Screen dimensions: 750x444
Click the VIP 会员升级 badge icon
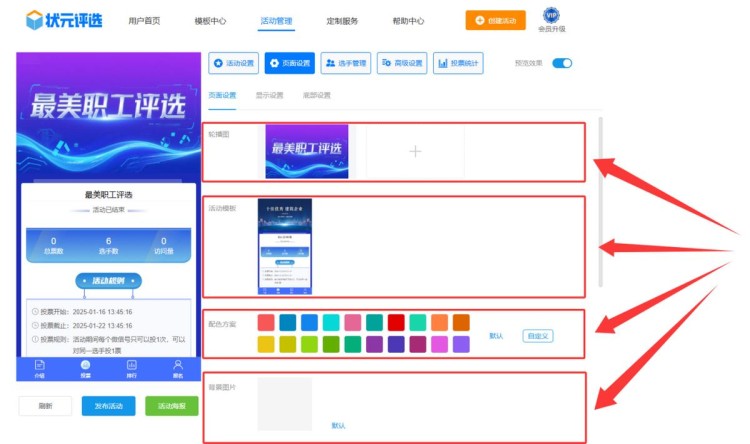[552, 15]
